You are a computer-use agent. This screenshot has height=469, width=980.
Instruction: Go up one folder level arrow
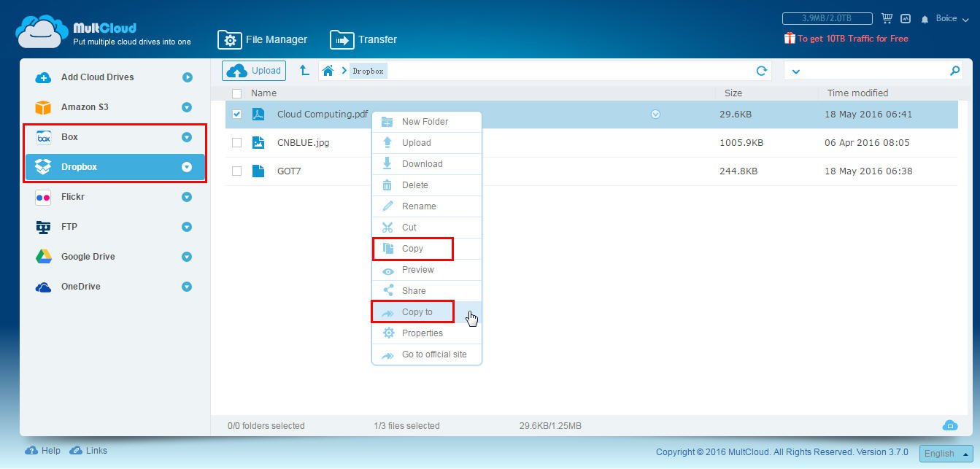305,71
